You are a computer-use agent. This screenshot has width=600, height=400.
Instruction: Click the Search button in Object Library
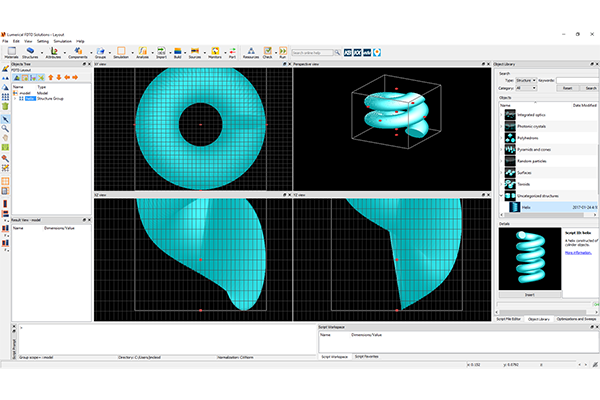click(591, 88)
